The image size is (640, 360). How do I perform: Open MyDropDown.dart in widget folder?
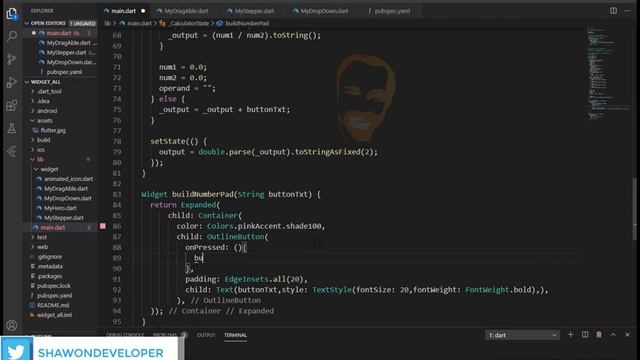click(x=68, y=198)
